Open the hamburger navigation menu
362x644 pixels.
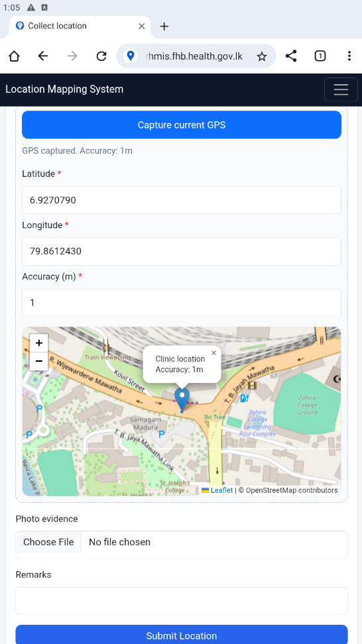pyautogui.click(x=341, y=89)
